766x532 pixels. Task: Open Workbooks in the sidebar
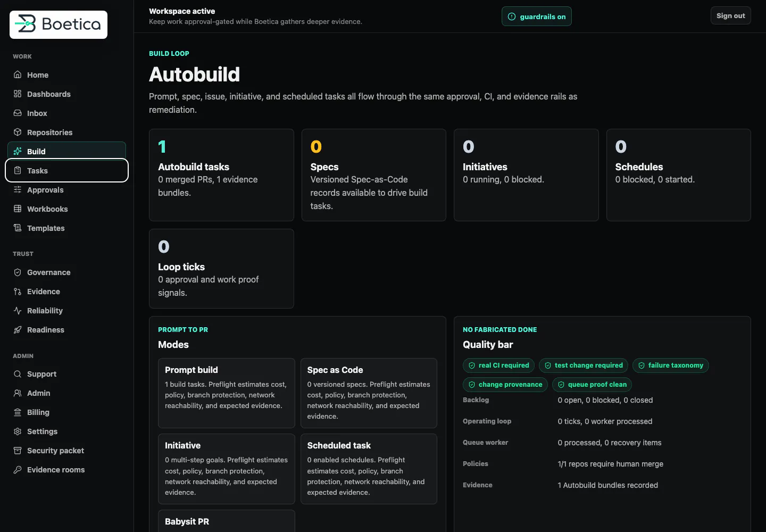[x=66, y=209]
